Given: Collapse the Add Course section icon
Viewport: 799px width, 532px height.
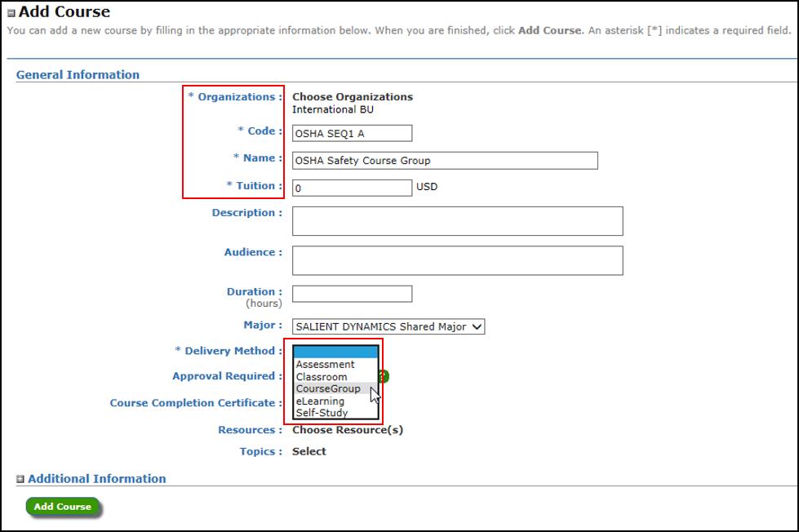Looking at the screenshot, I should click(x=11, y=13).
